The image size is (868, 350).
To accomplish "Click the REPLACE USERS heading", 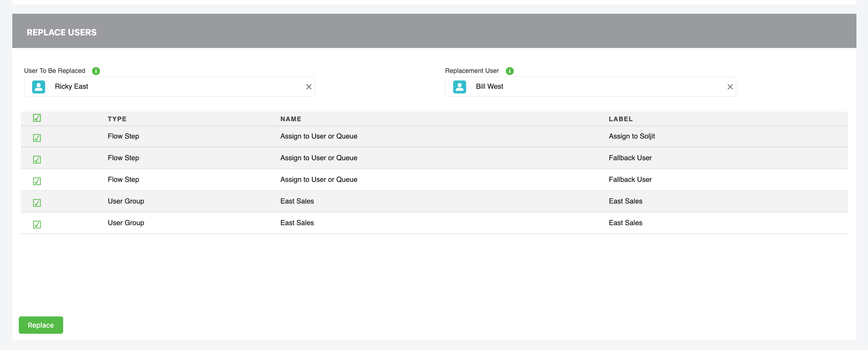I will pyautogui.click(x=62, y=32).
